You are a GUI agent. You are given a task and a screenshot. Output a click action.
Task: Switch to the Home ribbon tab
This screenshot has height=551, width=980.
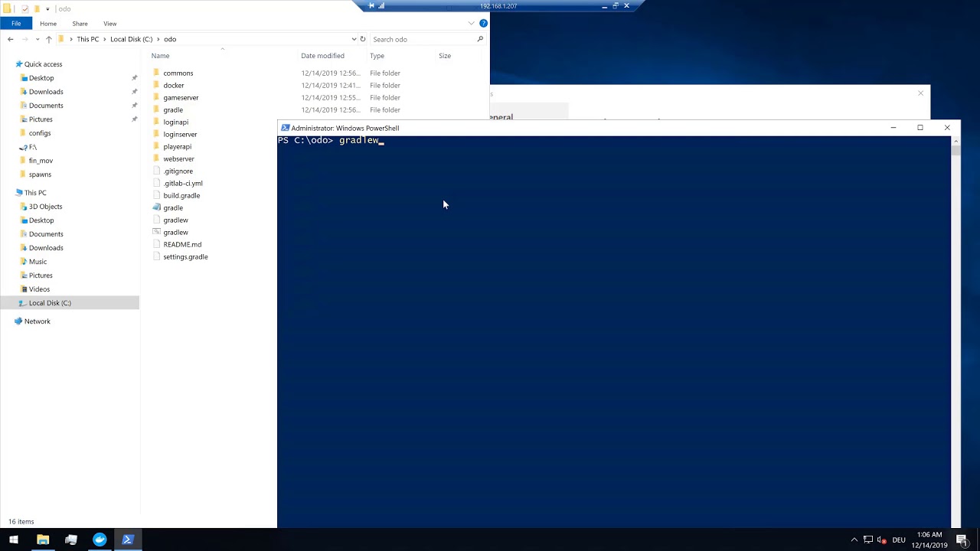click(48, 24)
